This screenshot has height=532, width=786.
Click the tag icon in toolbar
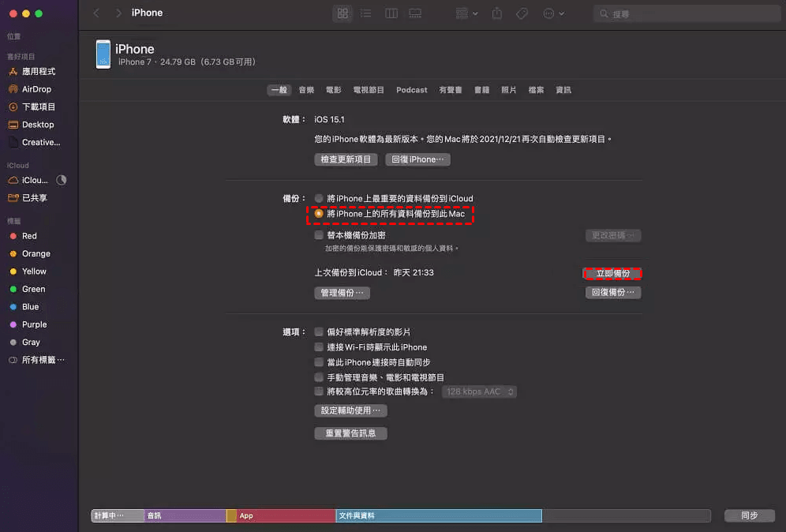[522, 13]
